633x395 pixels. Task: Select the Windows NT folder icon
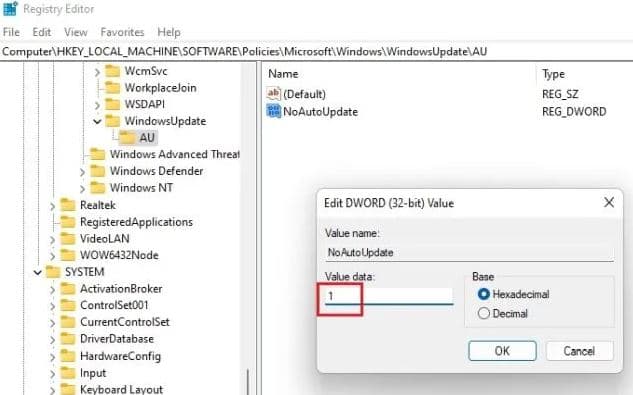point(97,188)
